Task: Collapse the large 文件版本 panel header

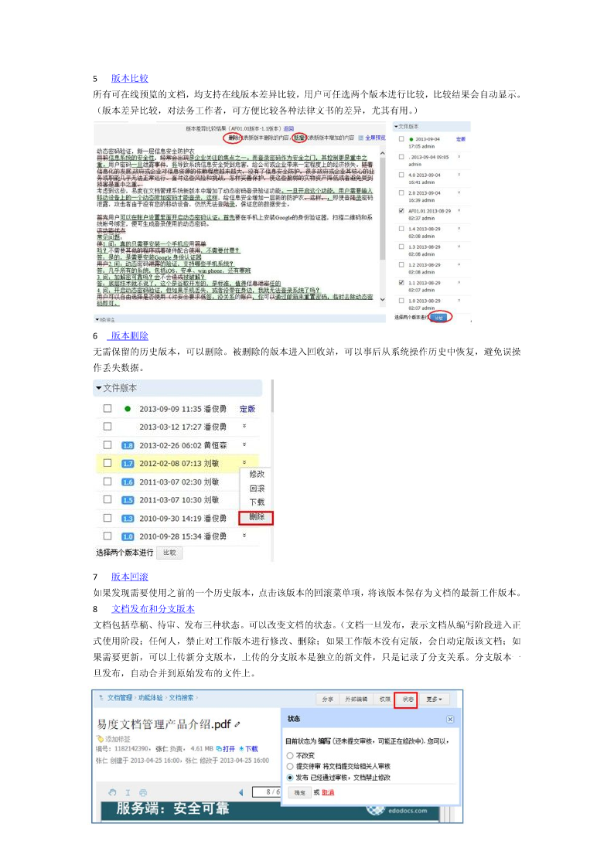Action: click(x=177, y=387)
